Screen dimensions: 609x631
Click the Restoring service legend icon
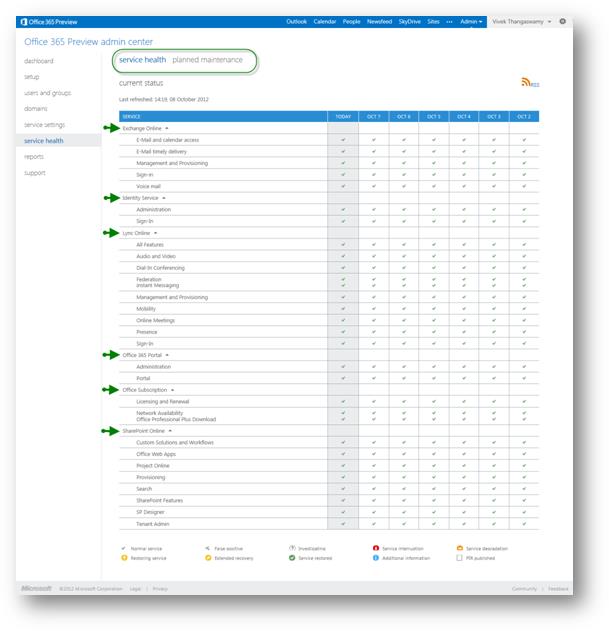[x=123, y=557]
